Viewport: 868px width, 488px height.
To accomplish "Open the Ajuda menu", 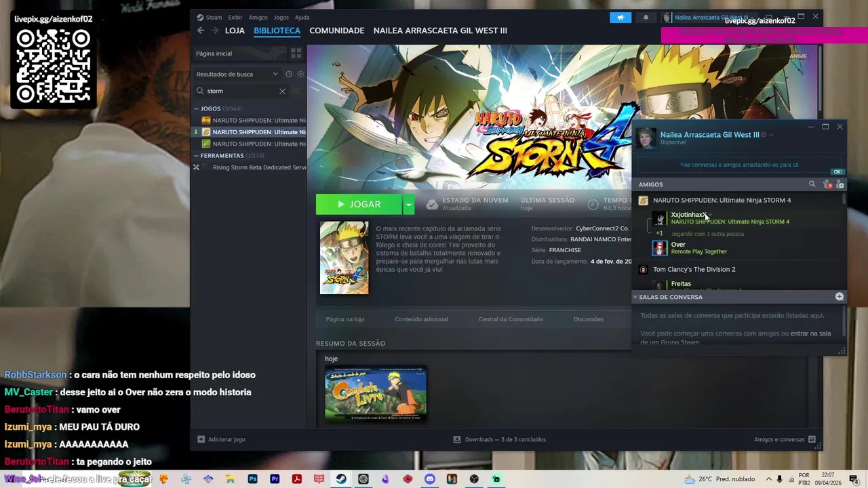I will point(302,18).
